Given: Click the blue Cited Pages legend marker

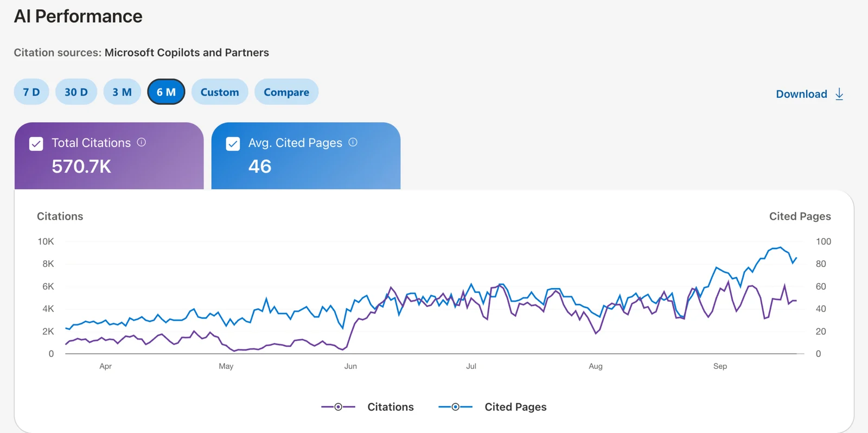Looking at the screenshot, I should point(456,407).
